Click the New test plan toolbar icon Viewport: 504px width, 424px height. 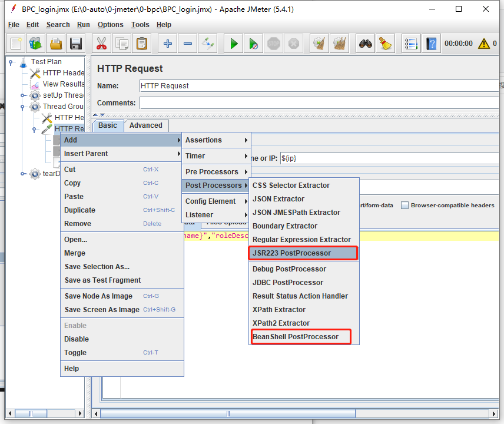(x=16, y=44)
